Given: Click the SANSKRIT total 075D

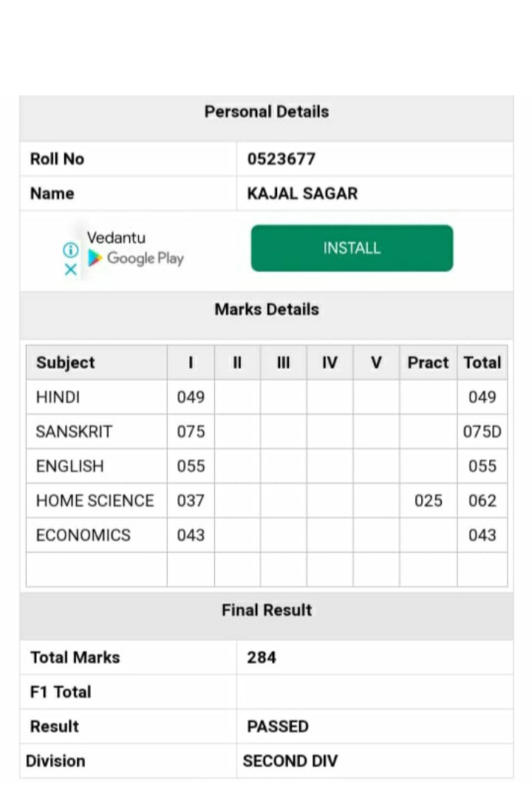Looking at the screenshot, I should point(482,432).
